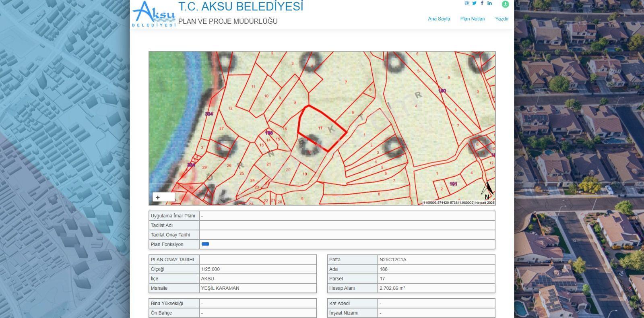Open the Facebook icon link

pyautogui.click(x=482, y=3)
